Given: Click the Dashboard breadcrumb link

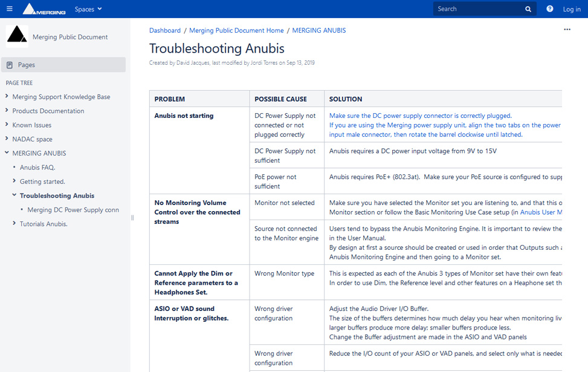Looking at the screenshot, I should pyautogui.click(x=164, y=30).
